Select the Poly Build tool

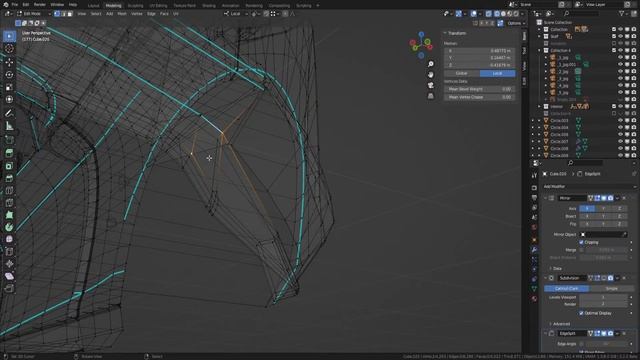(9, 215)
